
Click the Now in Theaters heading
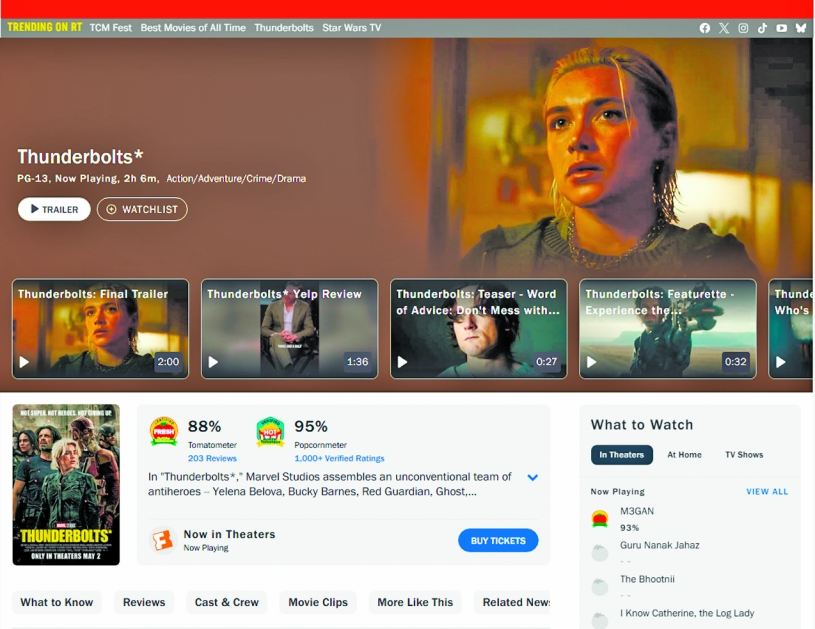(229, 534)
